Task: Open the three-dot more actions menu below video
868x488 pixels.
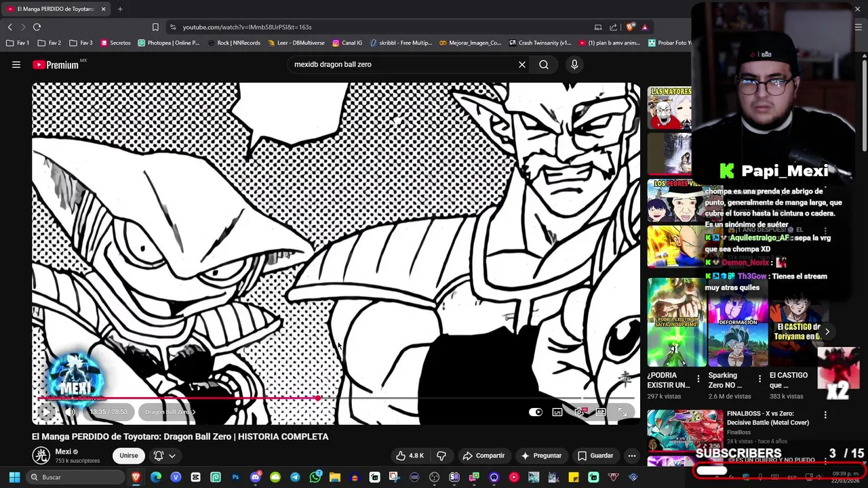Action: click(x=632, y=455)
